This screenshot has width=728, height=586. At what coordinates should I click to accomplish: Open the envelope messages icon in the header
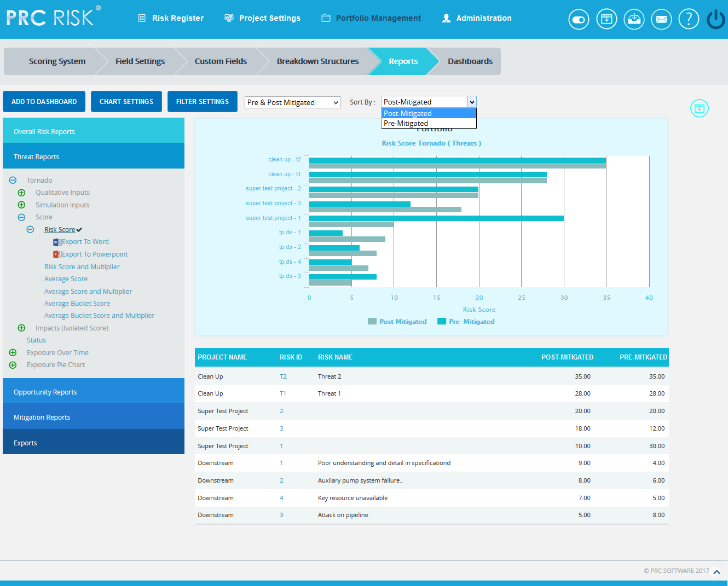661,19
